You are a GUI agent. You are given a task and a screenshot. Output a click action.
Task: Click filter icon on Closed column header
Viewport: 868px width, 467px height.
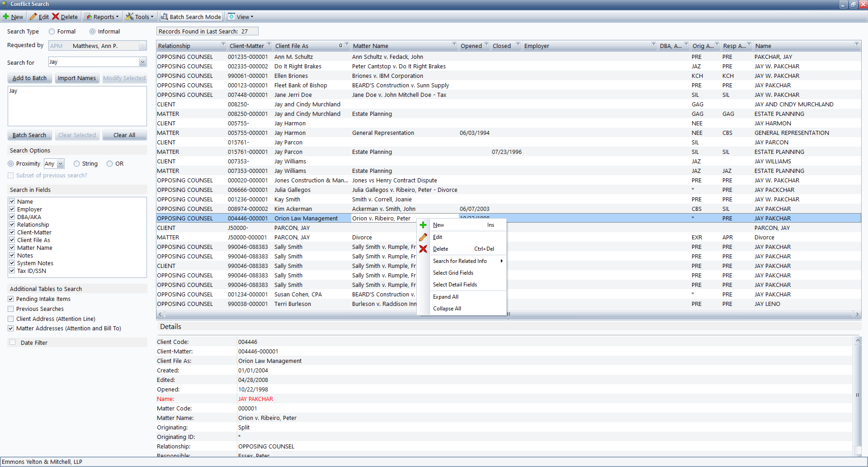tap(518, 45)
